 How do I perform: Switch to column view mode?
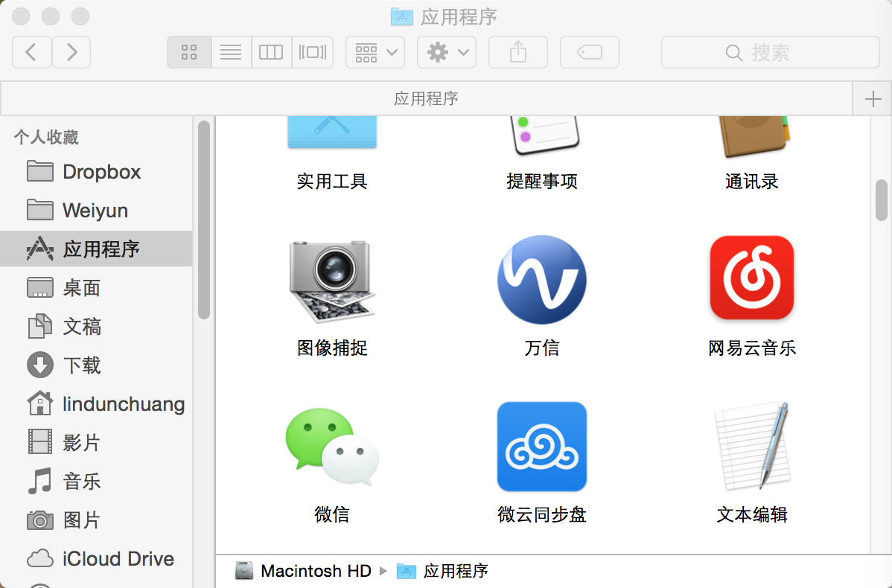click(271, 52)
